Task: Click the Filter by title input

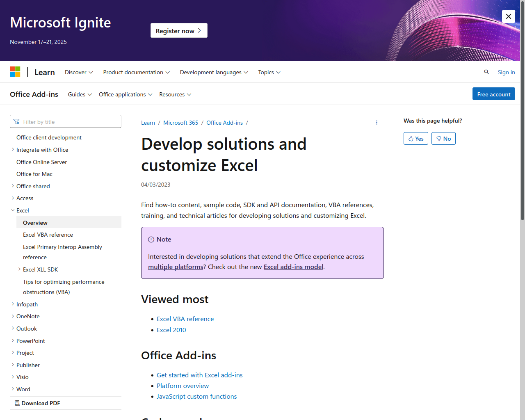Action: tap(66, 122)
